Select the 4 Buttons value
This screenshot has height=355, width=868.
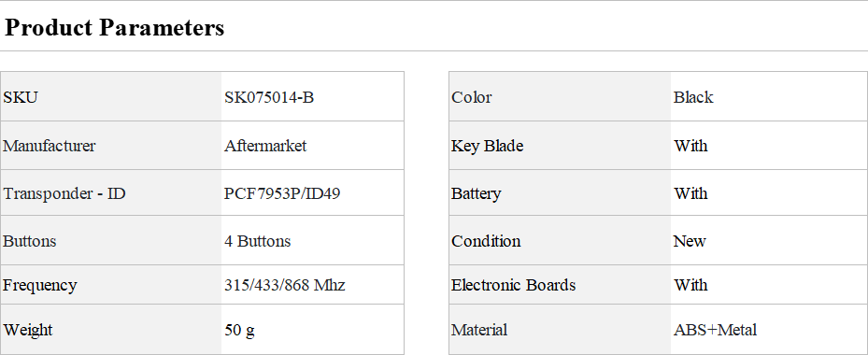tap(258, 241)
